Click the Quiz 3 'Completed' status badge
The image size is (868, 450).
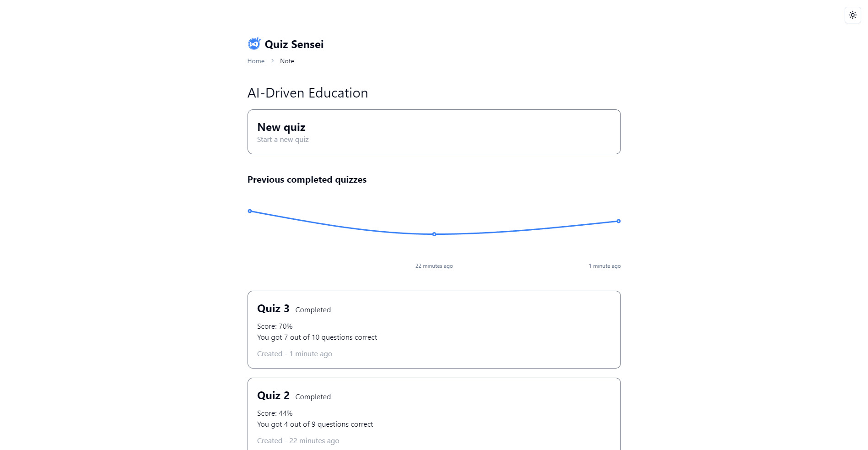point(313,310)
